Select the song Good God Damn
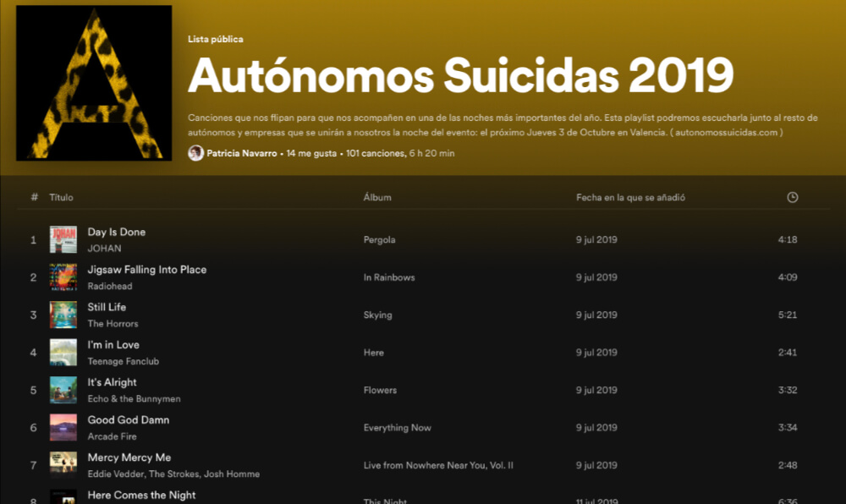The image size is (846, 504). [129, 420]
